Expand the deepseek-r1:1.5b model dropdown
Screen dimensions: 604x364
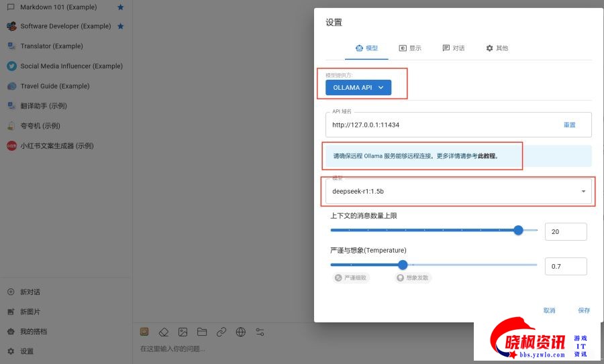click(x=458, y=191)
